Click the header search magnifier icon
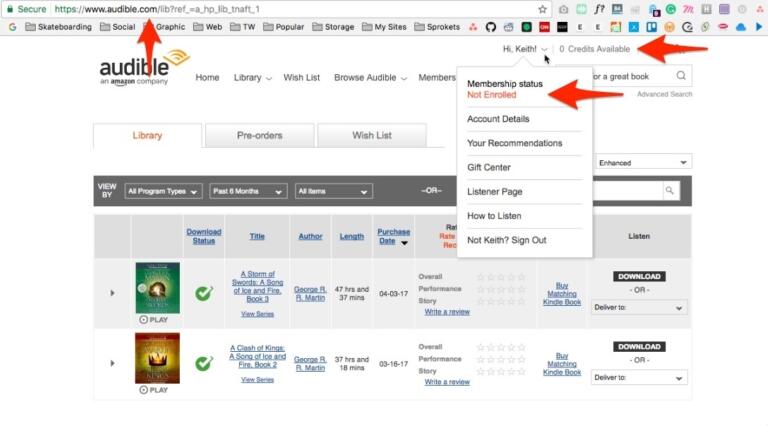 tap(681, 75)
